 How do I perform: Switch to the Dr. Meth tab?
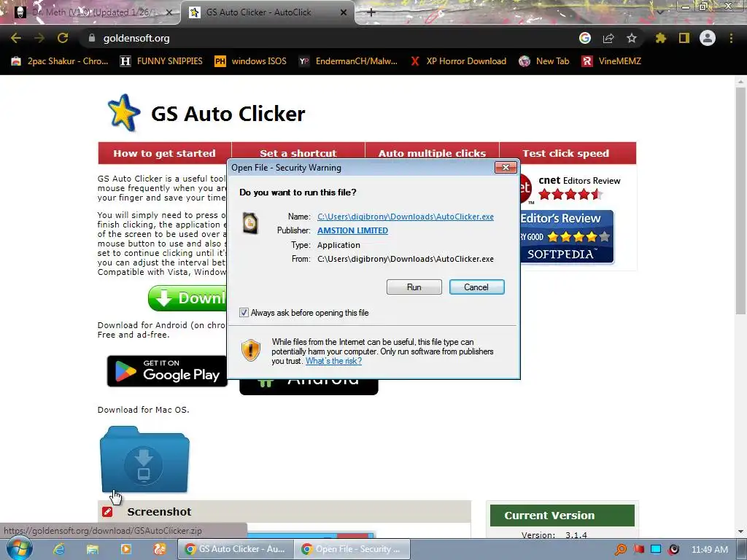click(90, 12)
